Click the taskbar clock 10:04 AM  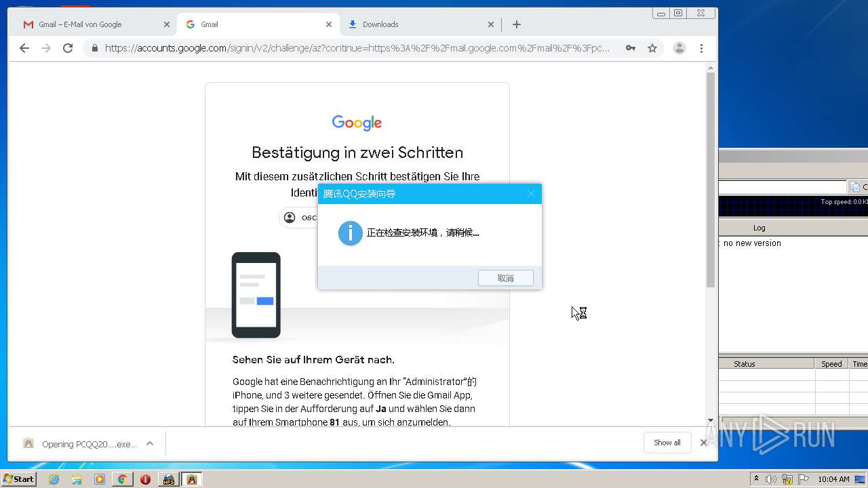tap(833, 479)
